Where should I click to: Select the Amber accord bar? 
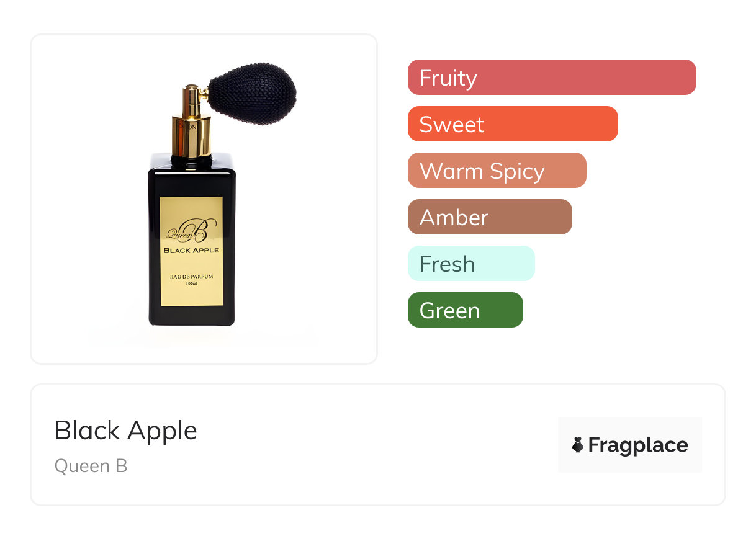pos(490,217)
